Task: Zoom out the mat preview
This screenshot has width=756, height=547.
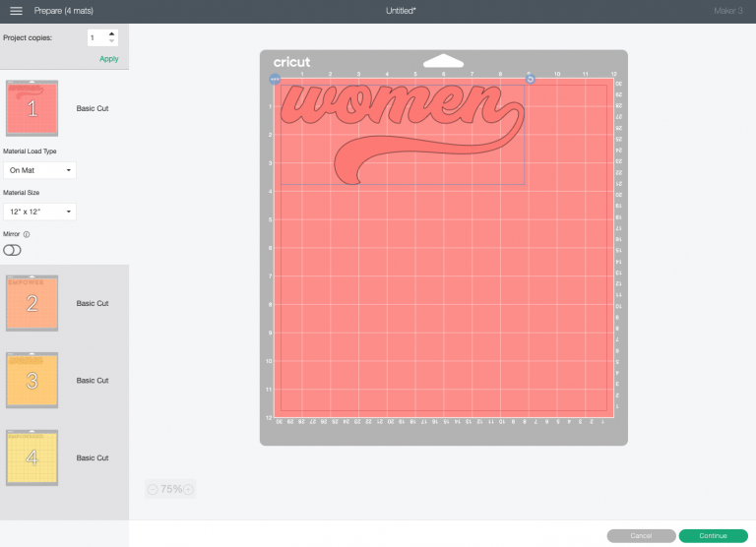Action: [153, 489]
